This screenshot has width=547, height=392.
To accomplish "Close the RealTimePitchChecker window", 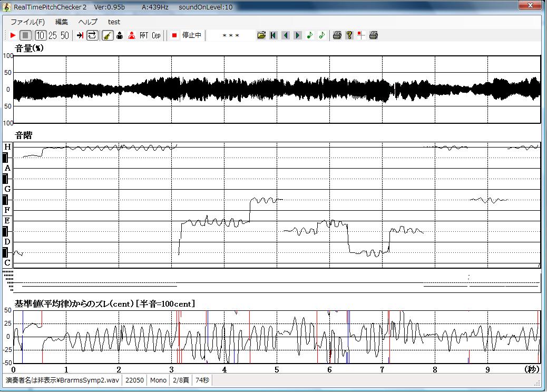I will (x=531, y=5).
